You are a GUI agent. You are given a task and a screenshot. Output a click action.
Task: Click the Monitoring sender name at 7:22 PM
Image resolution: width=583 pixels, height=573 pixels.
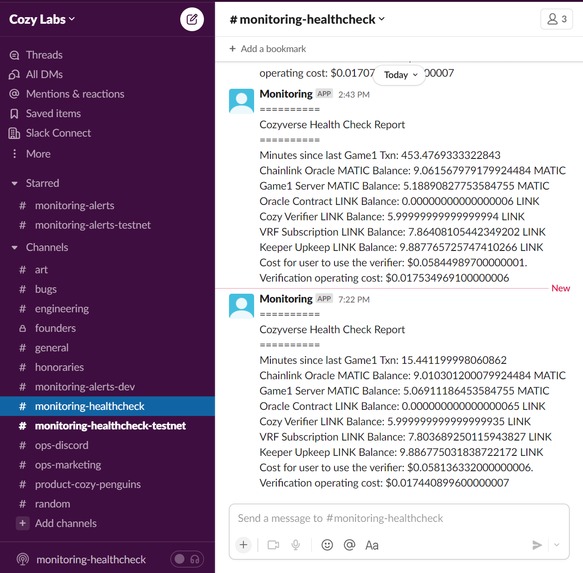click(286, 299)
